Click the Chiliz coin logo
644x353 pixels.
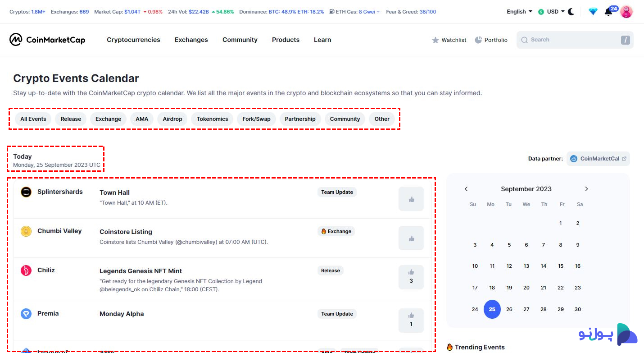click(x=26, y=270)
